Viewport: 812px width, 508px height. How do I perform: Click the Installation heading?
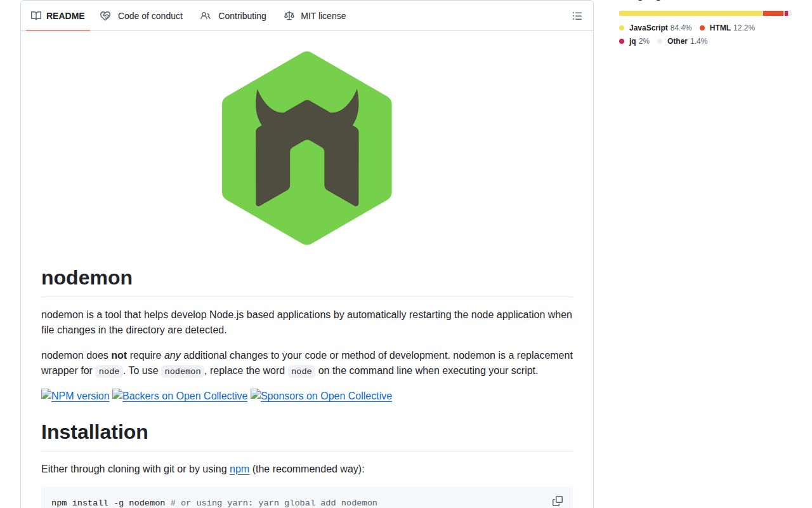pyautogui.click(x=95, y=432)
